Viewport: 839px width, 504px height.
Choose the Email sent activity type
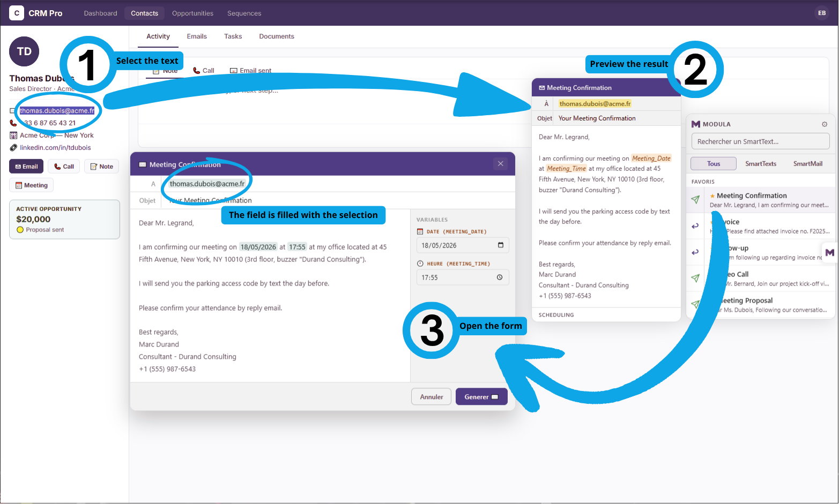click(250, 71)
